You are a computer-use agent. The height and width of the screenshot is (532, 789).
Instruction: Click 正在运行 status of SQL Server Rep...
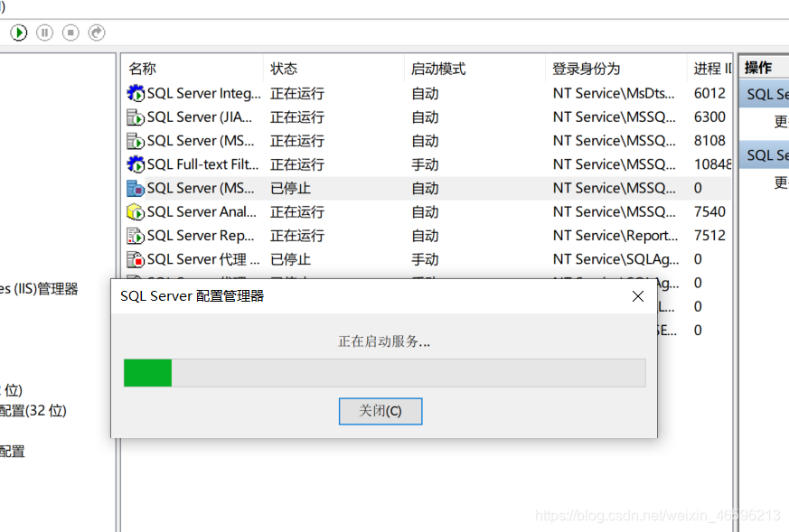point(297,236)
